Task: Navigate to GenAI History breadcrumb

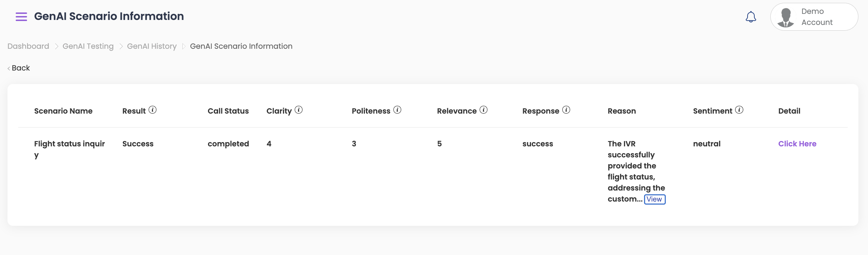Action: (152, 46)
